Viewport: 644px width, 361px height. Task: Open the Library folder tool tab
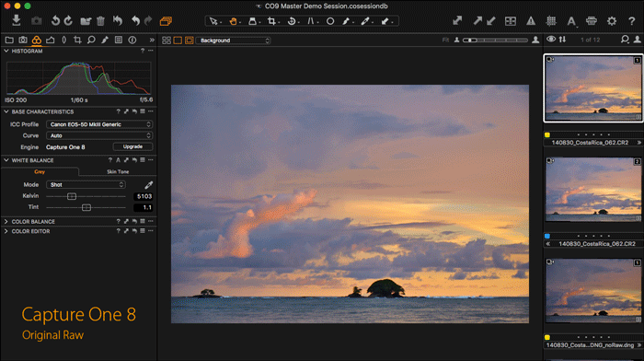pos(9,40)
